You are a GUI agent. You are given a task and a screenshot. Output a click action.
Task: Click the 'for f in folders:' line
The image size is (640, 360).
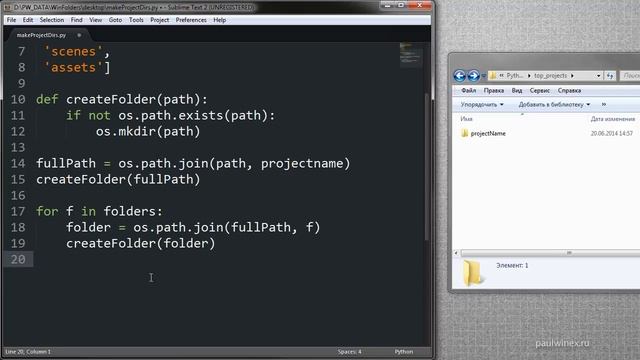tap(99, 211)
